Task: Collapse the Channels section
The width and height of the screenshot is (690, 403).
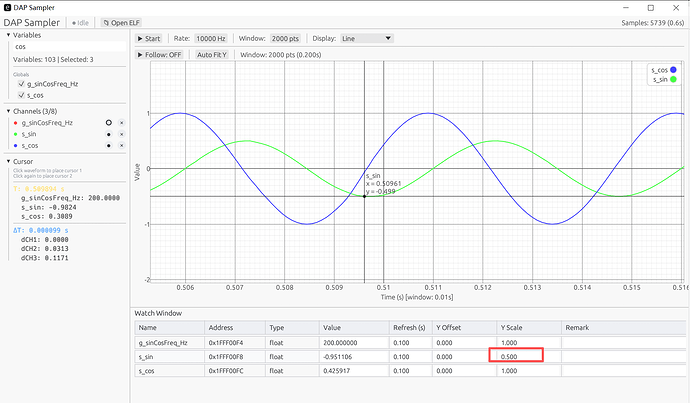Action: pyautogui.click(x=8, y=111)
